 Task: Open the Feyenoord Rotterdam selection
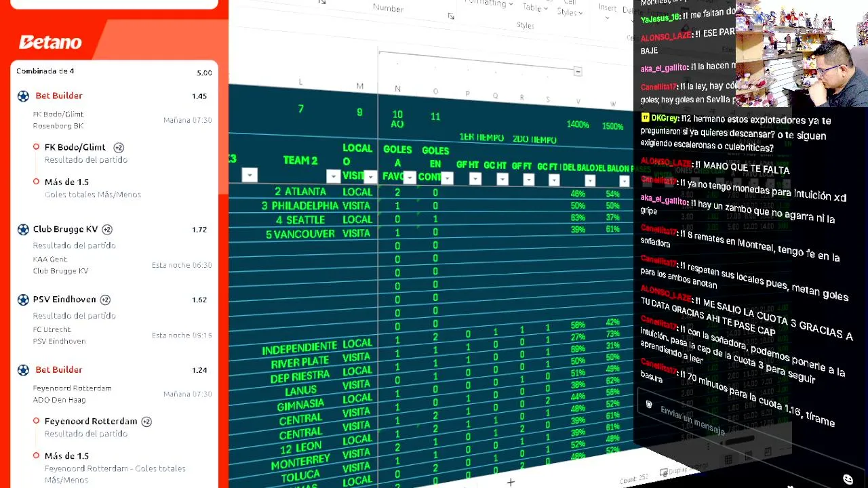[x=91, y=422]
